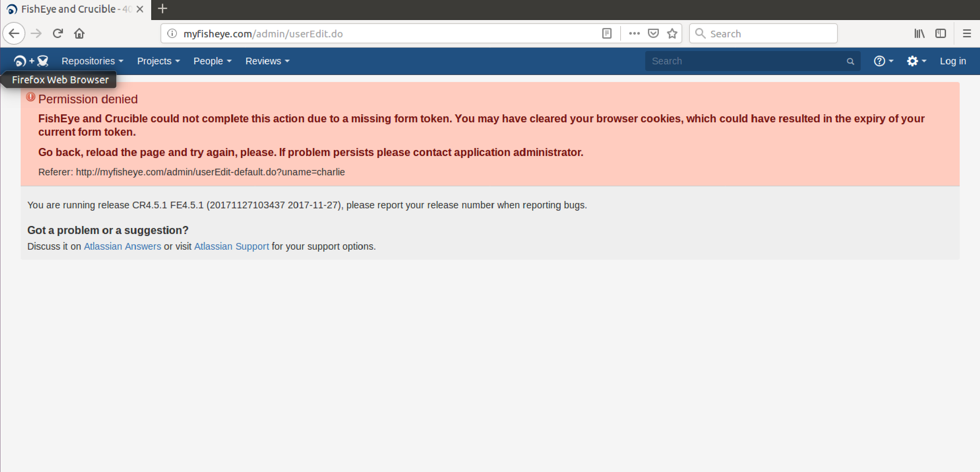Image resolution: width=980 pixels, height=472 pixels.
Task: Show sidebars icon in Firefox toolbar
Action: pos(940,33)
